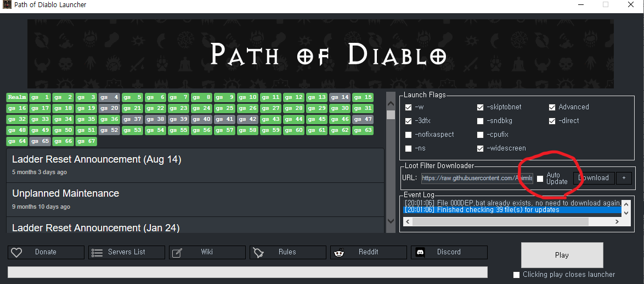Click the pencil icon on Wiki

[x=177, y=252]
